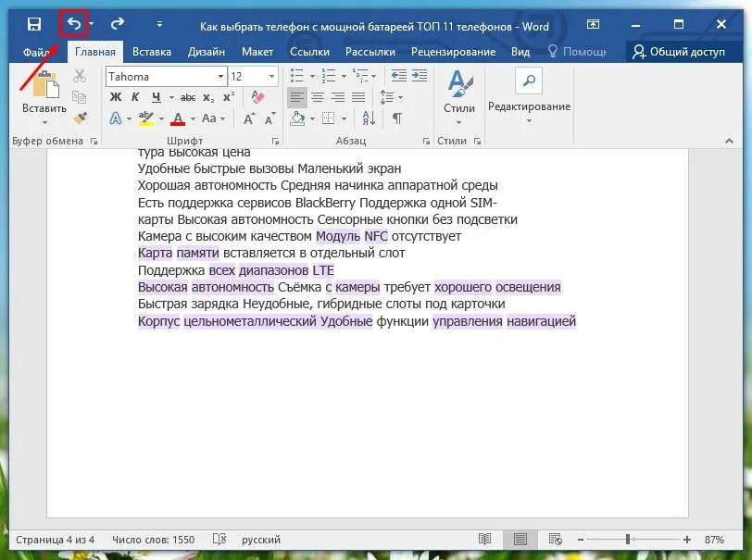Screen dimensions: 752x560
Task: Open the Макет tab
Action: coord(257,52)
